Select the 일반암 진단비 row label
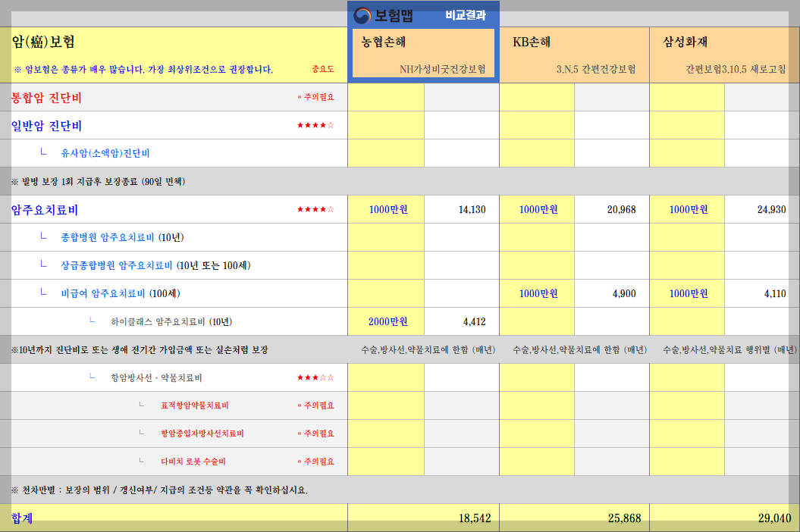The width and height of the screenshot is (800, 532). coord(46,126)
